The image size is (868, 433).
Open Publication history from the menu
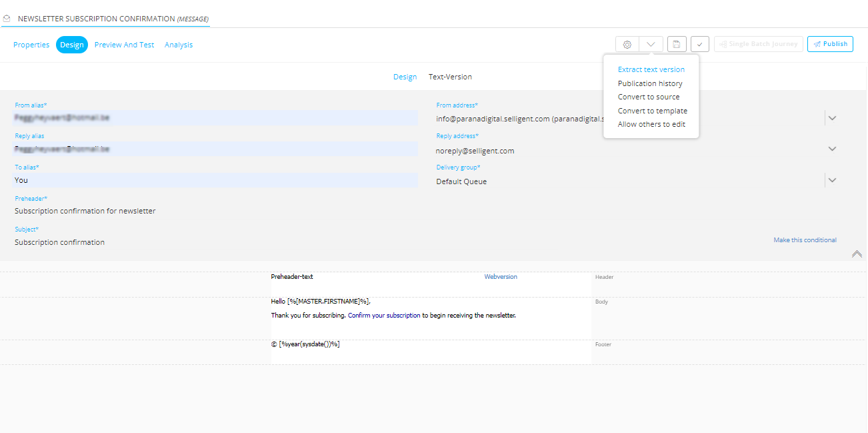pyautogui.click(x=649, y=83)
